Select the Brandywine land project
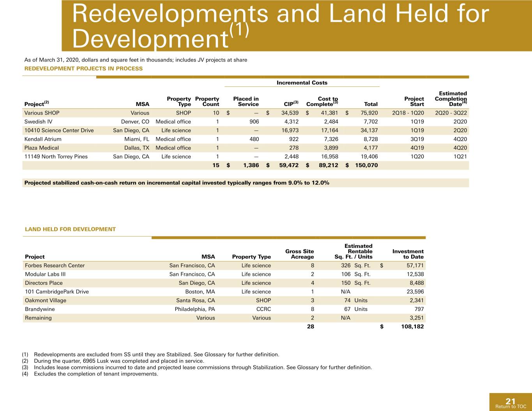Viewport: 532px width, 411px height. coord(40,309)
